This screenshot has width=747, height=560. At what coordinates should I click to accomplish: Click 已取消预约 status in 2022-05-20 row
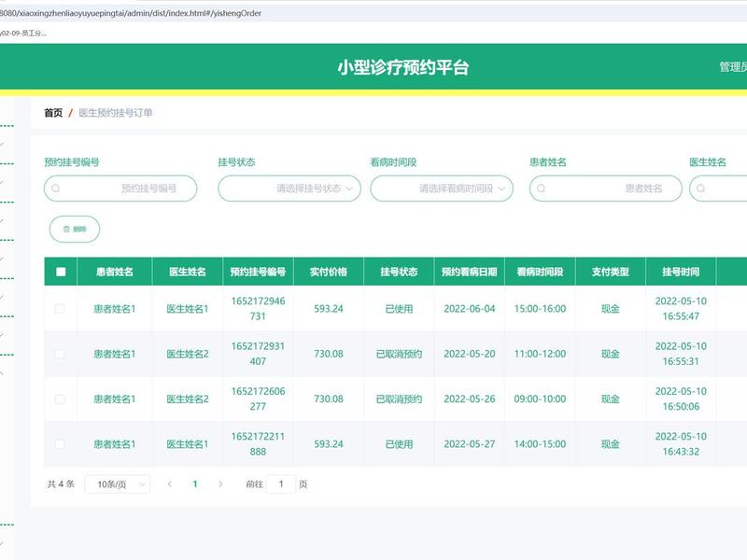click(399, 354)
